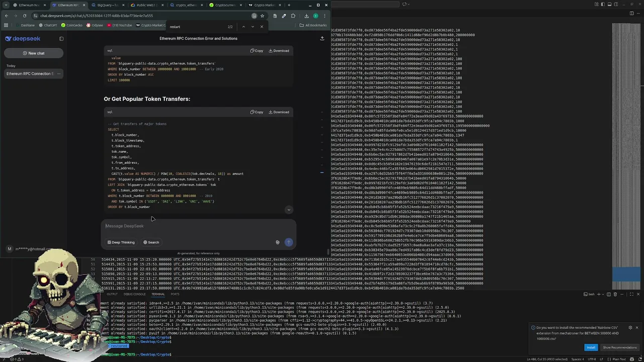This screenshot has width=644, height=362.
Task: Open the Chrome downloads icon
Action: (x=306, y=16)
